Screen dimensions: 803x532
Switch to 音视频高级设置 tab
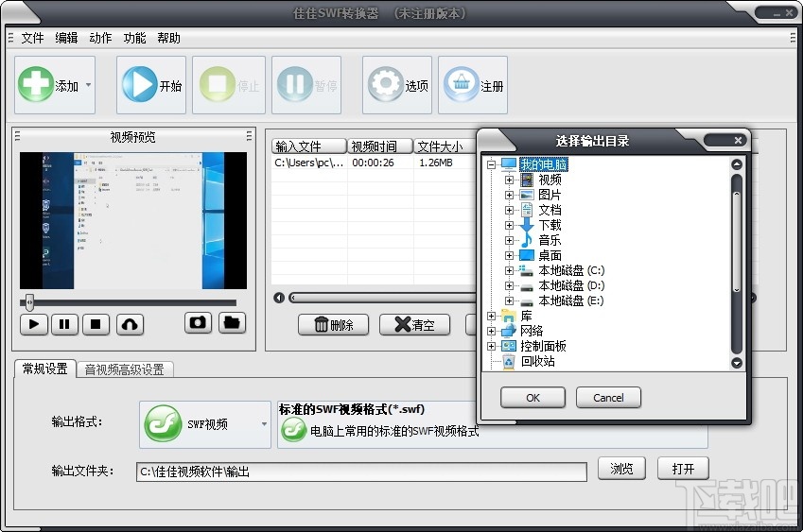[x=125, y=369]
